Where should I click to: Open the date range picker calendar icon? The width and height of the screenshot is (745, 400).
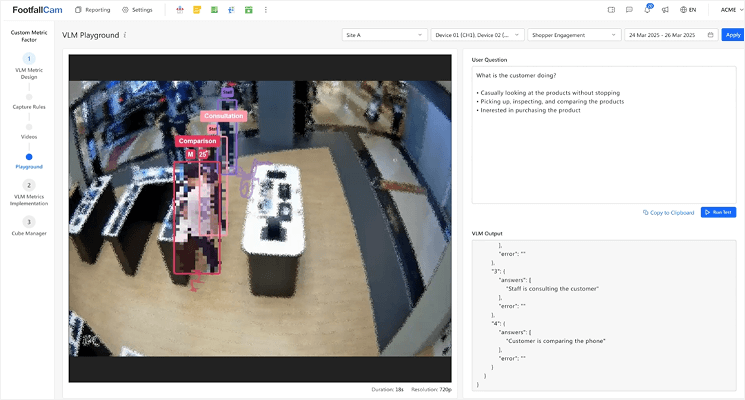[710, 35]
